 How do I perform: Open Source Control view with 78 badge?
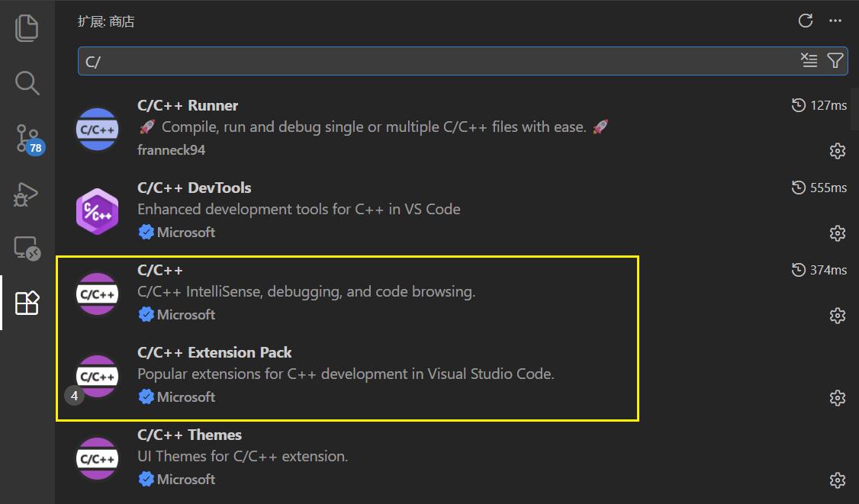(x=28, y=139)
